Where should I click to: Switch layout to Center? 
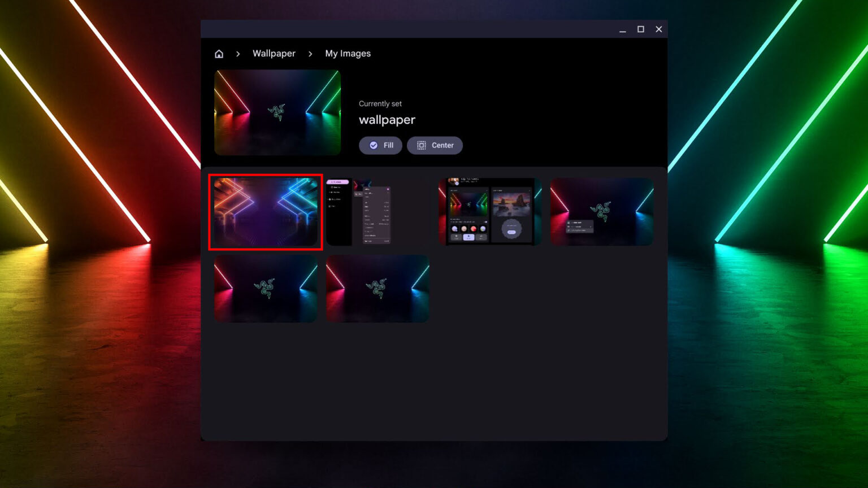tap(435, 145)
